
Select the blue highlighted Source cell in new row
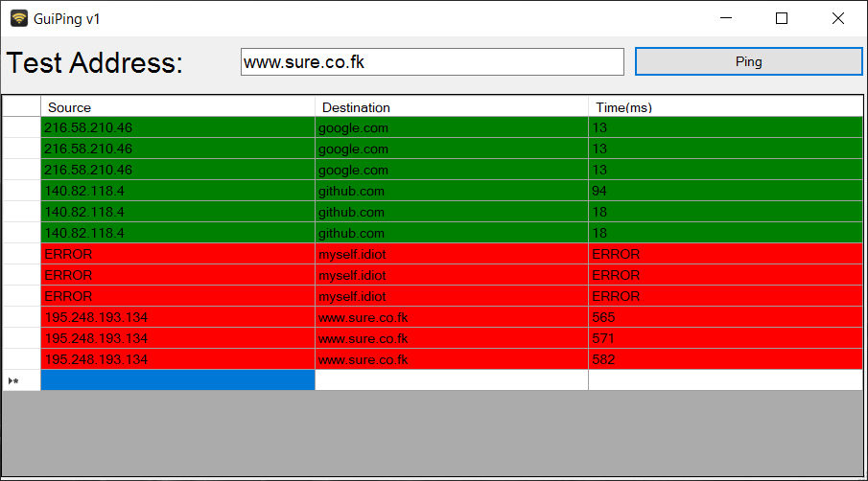177,380
